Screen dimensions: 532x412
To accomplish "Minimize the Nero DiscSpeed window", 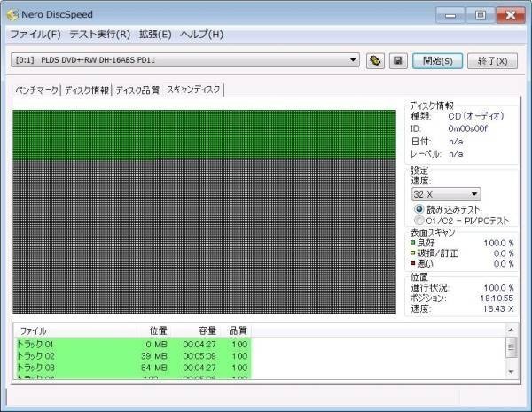I will click(450, 15).
